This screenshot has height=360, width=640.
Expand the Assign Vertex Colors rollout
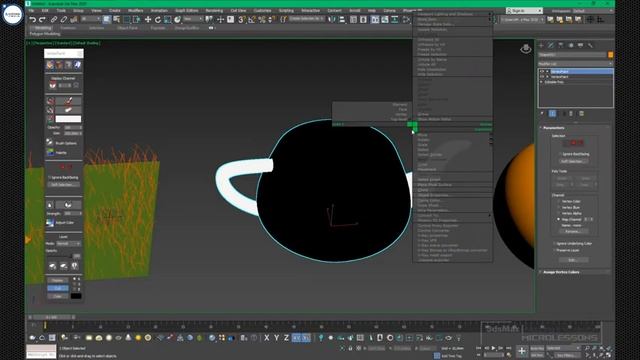561,272
